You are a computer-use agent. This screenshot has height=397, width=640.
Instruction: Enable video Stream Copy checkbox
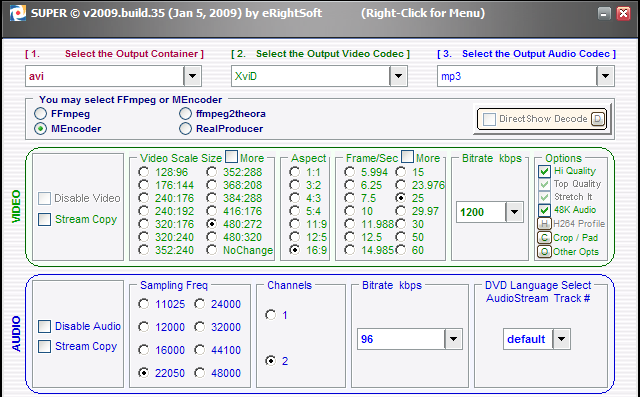[44, 219]
